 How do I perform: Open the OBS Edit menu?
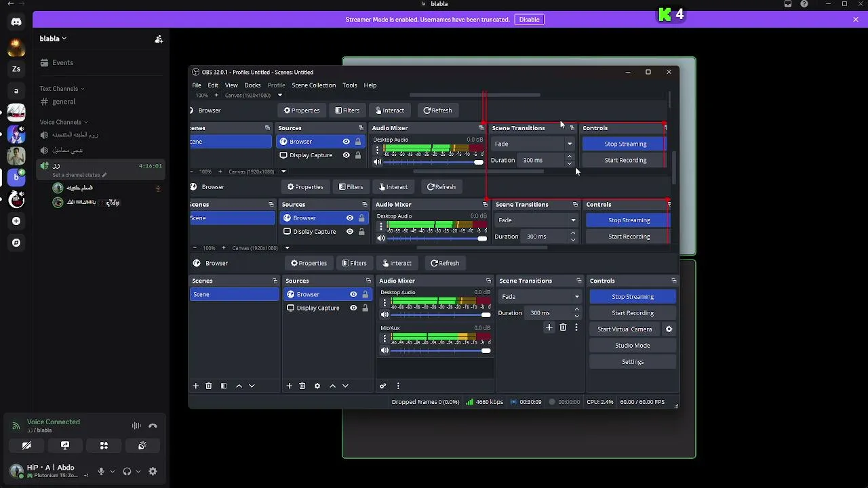point(213,85)
